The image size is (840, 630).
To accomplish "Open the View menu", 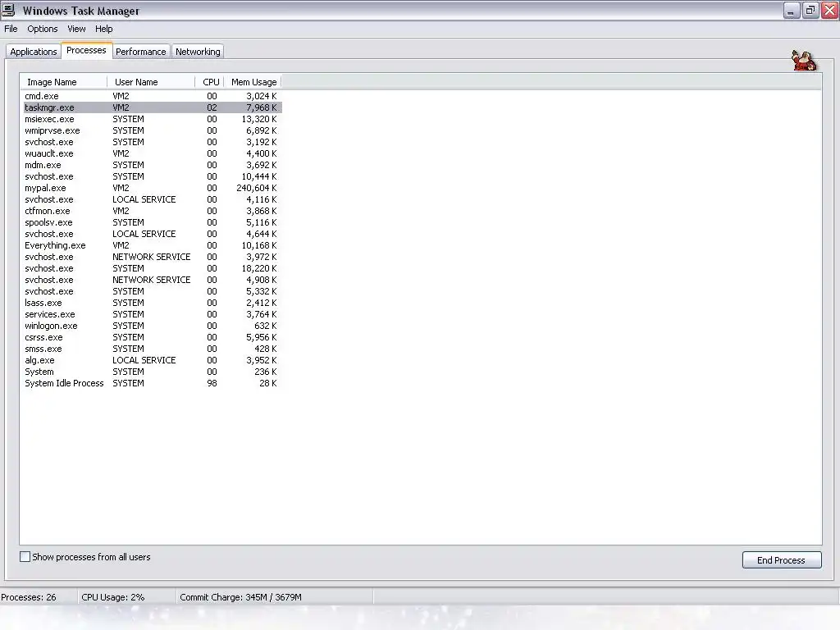I will point(76,29).
